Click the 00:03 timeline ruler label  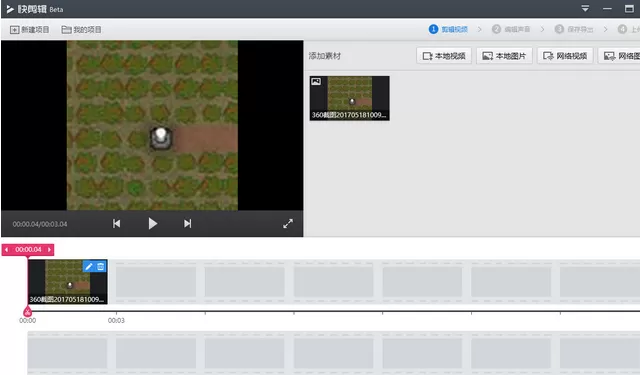[116, 321]
